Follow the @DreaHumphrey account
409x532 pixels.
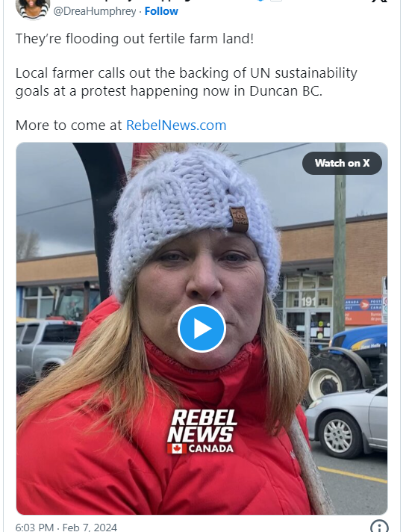point(161,11)
